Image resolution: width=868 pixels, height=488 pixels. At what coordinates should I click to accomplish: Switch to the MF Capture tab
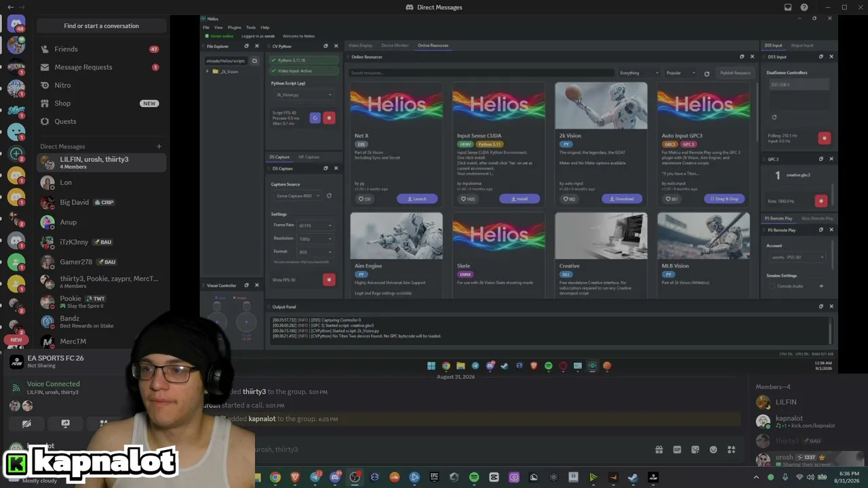coord(309,157)
